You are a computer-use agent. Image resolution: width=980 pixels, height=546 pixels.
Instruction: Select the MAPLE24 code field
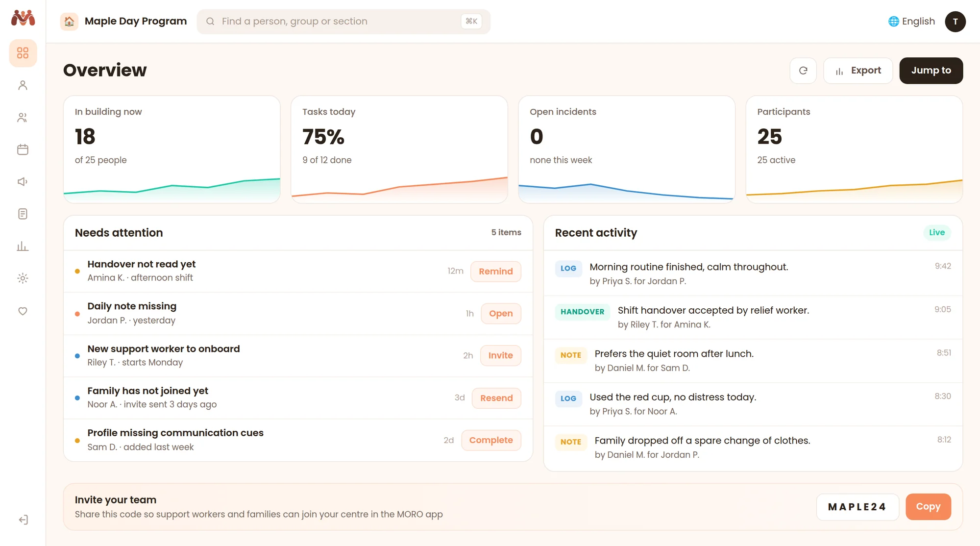(857, 507)
